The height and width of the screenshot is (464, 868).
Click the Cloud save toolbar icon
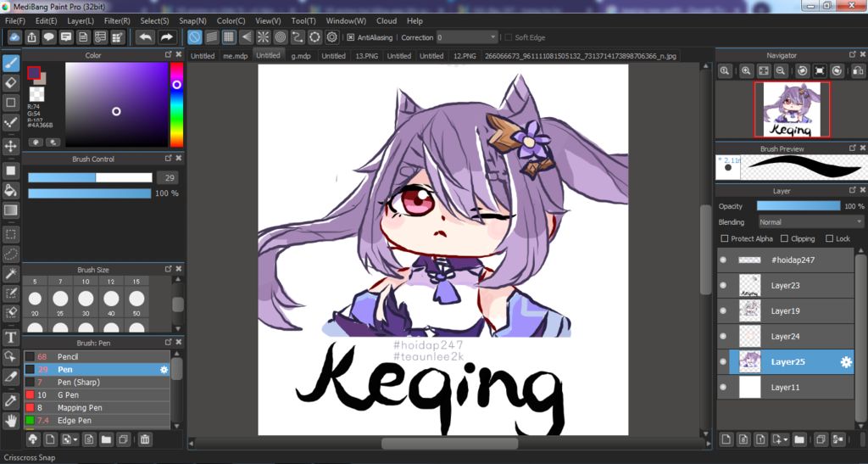pyautogui.click(x=14, y=37)
